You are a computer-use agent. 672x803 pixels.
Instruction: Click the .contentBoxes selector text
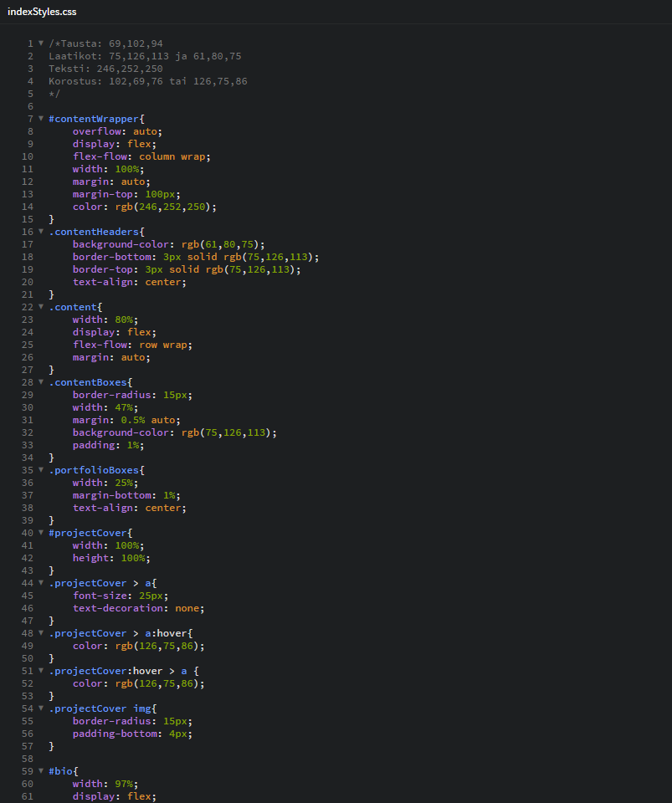click(x=88, y=382)
